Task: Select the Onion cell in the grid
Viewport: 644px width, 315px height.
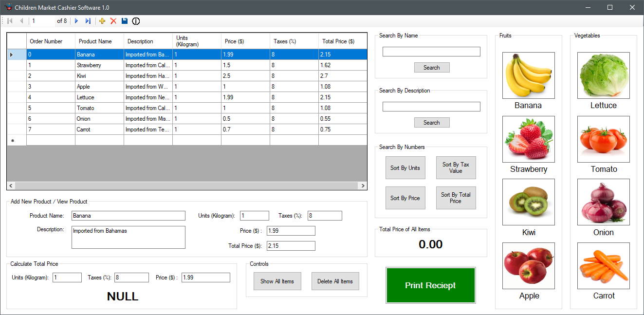Action: [99, 119]
